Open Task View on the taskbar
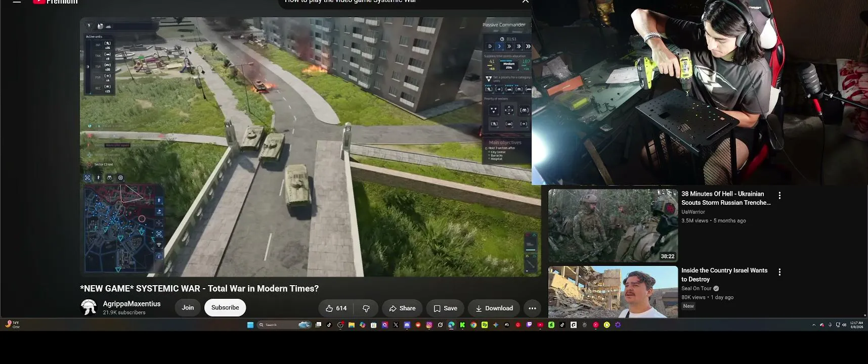The image size is (868, 364). point(318,325)
